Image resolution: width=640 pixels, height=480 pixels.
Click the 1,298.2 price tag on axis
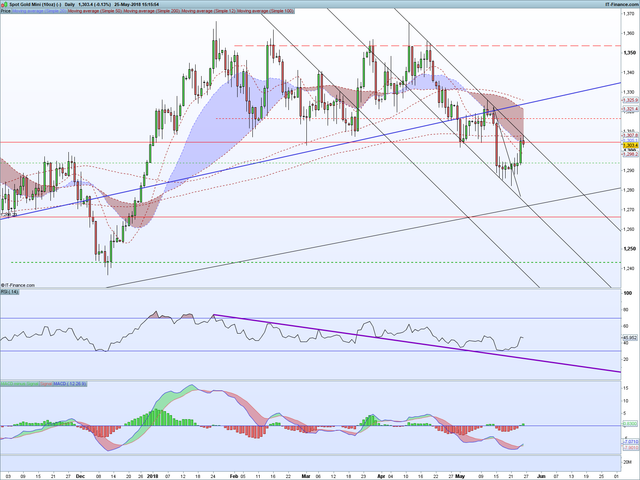tap(631, 154)
